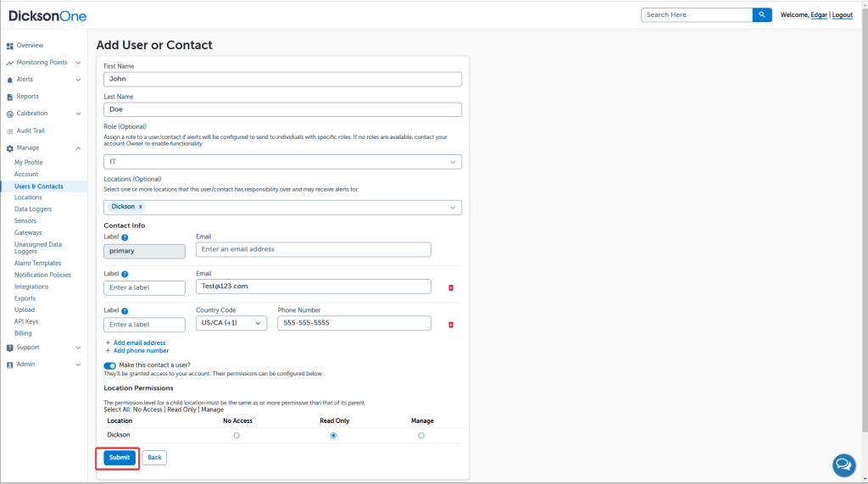Click the Back button
This screenshot has height=484, width=868.
click(x=154, y=458)
